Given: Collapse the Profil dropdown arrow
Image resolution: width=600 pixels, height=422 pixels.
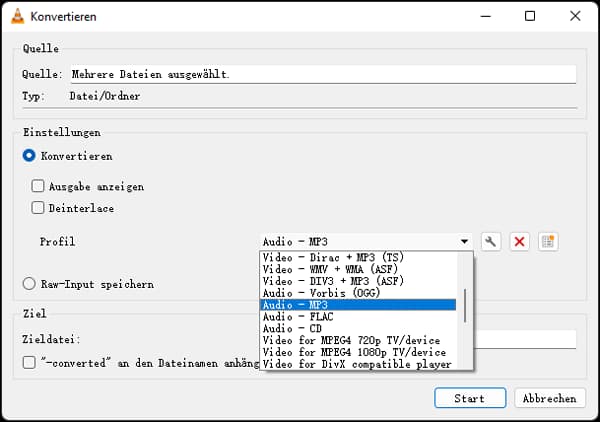Looking at the screenshot, I should pos(464,241).
